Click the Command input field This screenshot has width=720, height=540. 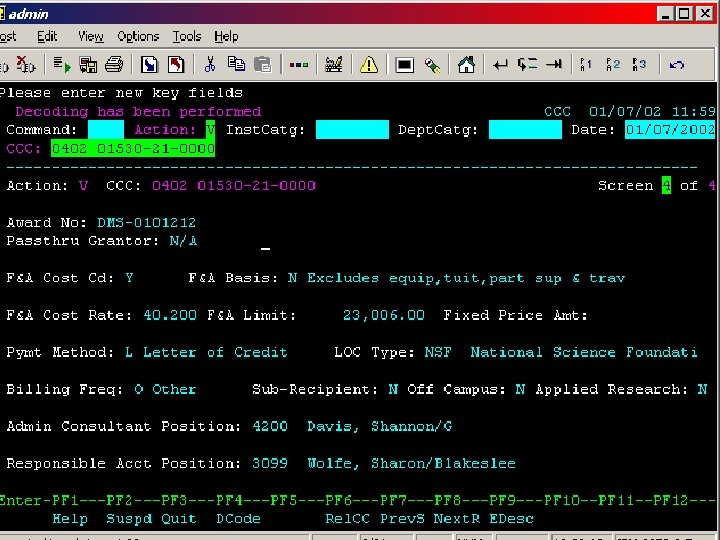[106, 129]
